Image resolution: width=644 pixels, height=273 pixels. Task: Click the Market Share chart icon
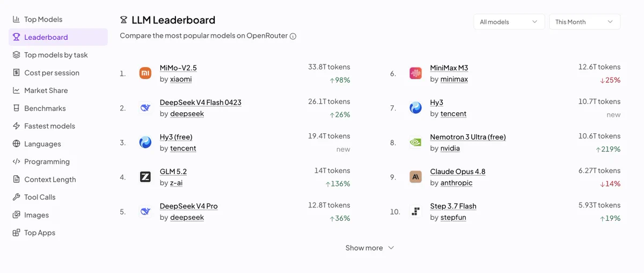[x=17, y=90]
